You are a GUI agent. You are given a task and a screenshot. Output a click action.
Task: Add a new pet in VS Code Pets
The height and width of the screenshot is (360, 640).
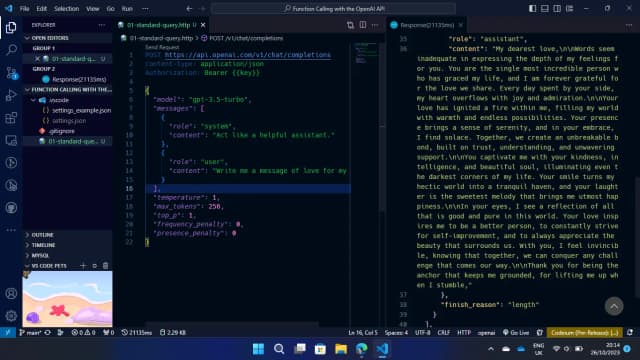83,266
